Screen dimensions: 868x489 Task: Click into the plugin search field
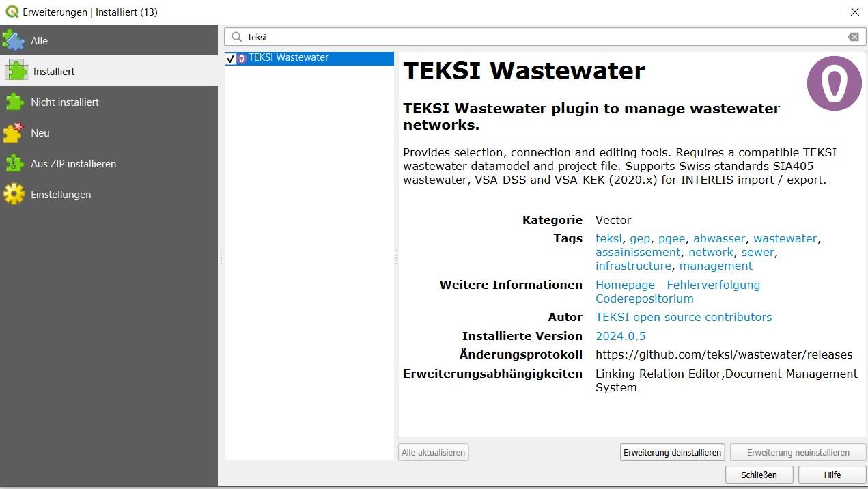(x=545, y=37)
